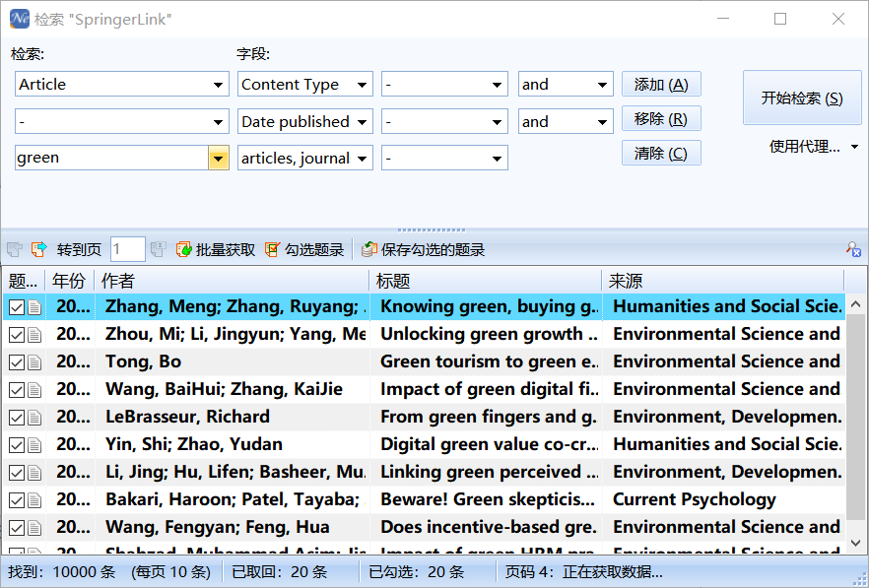Viewport: 869px width, 588px height.
Task: Toggle checkbox for Yin, Shi record
Action: pos(17,445)
